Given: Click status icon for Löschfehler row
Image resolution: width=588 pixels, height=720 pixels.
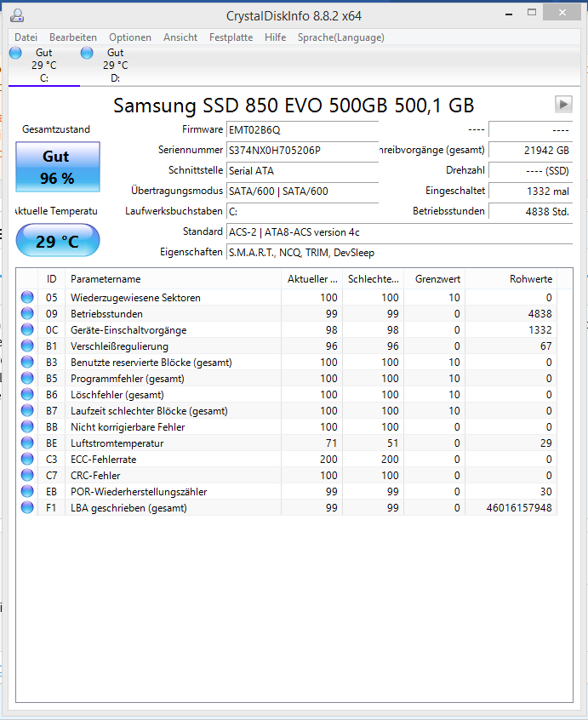Looking at the screenshot, I should pos(27,394).
